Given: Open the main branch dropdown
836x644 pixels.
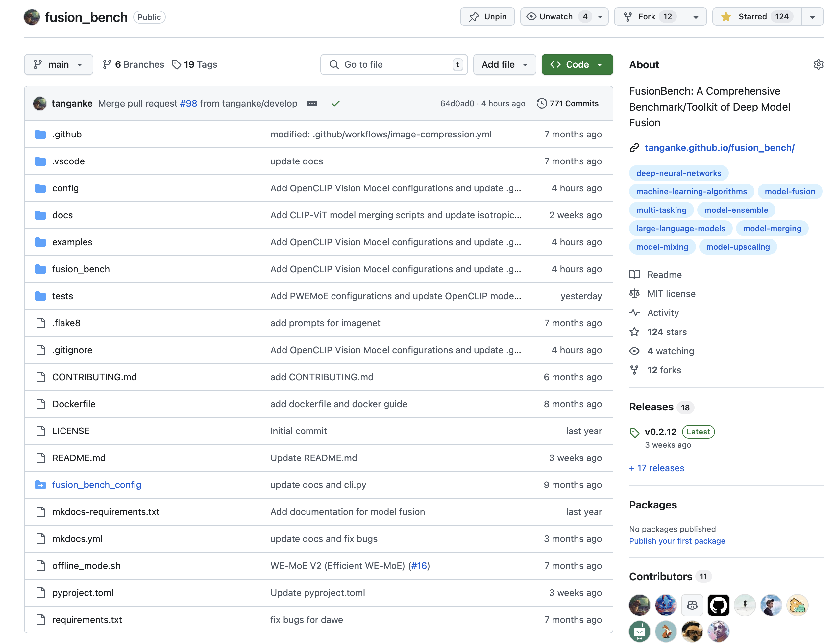Looking at the screenshot, I should pyautogui.click(x=58, y=64).
